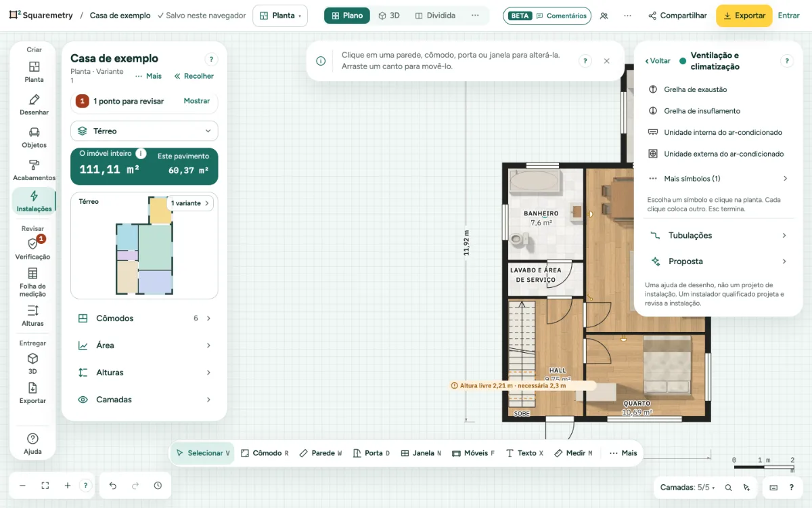Dismiss the hint message with the X
The width and height of the screenshot is (812, 508).
coord(607,61)
